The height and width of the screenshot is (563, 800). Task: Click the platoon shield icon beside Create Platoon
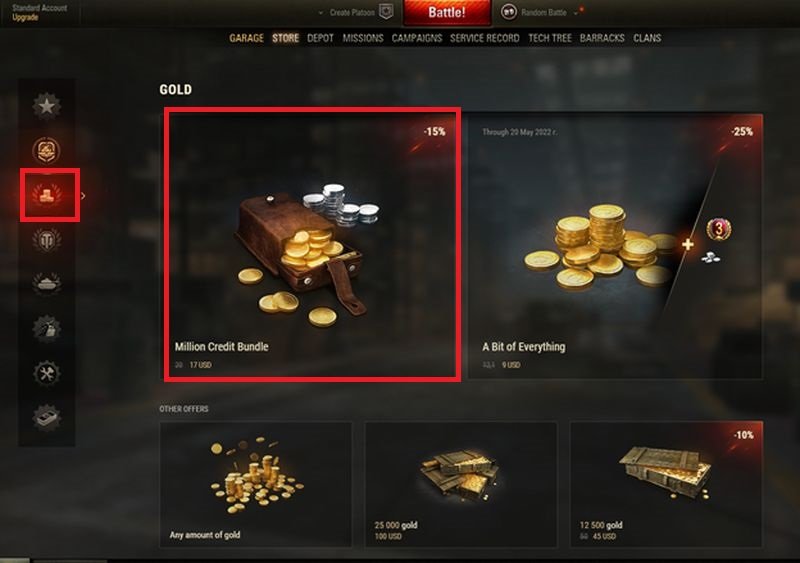(386, 12)
